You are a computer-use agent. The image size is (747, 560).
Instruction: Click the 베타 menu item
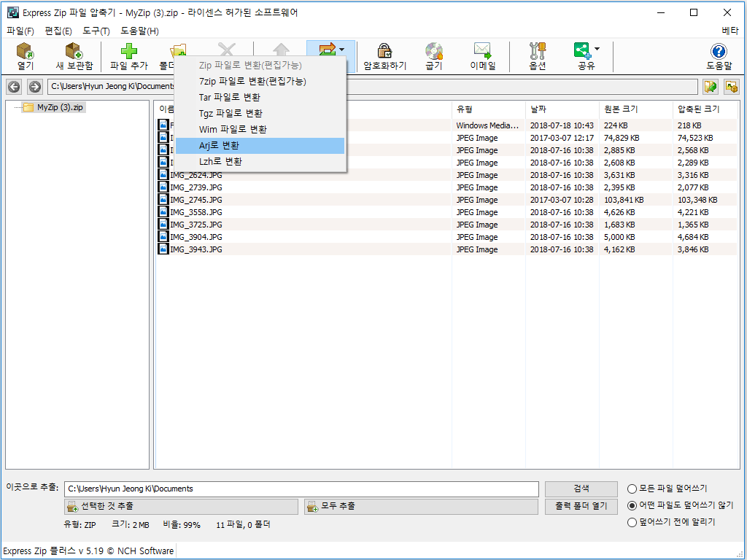click(x=729, y=31)
